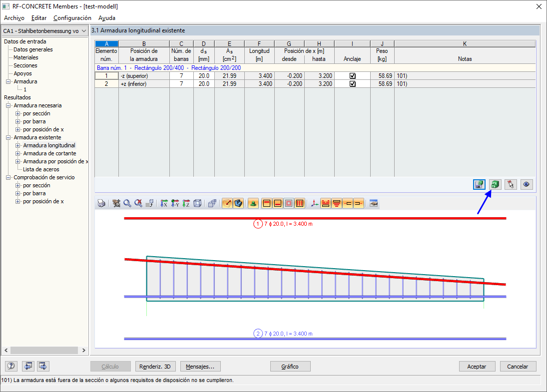This screenshot has width=547, height=392.
Task: Click the eye view mode icon
Action: coord(527,184)
